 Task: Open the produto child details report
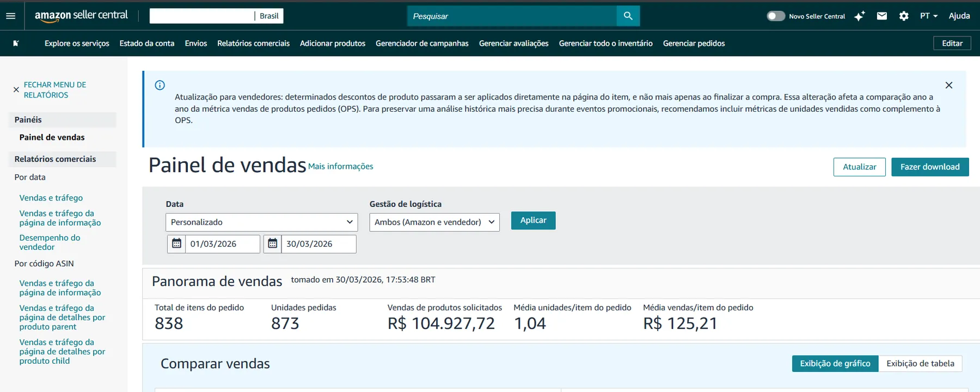[62, 351]
